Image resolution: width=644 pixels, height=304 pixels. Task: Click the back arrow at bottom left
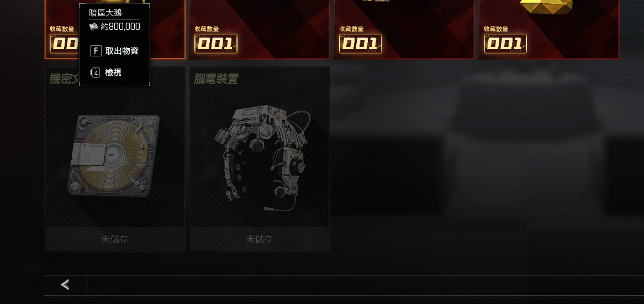click(65, 284)
